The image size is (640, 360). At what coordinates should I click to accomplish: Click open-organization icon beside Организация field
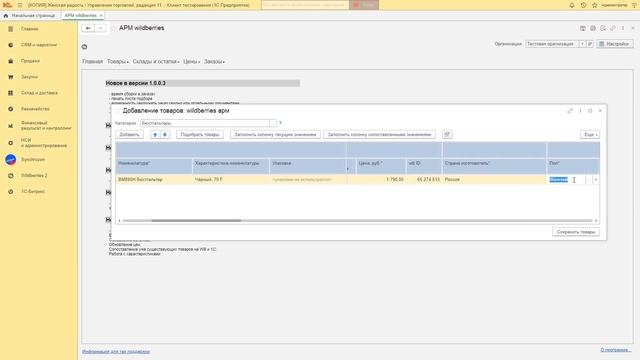[x=590, y=44]
